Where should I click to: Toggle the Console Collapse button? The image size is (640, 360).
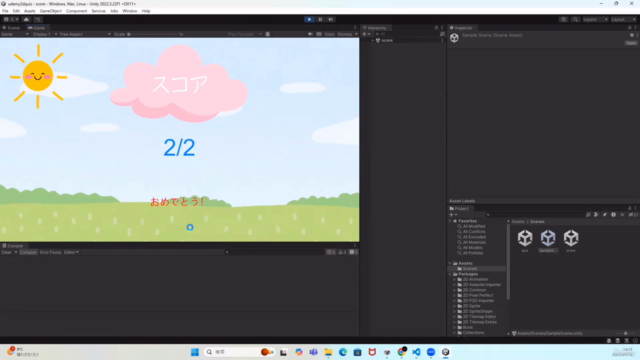tap(28, 252)
